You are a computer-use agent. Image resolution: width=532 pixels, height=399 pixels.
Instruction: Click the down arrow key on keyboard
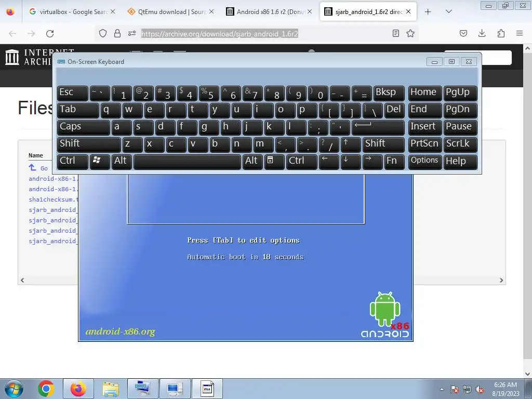tap(351, 162)
